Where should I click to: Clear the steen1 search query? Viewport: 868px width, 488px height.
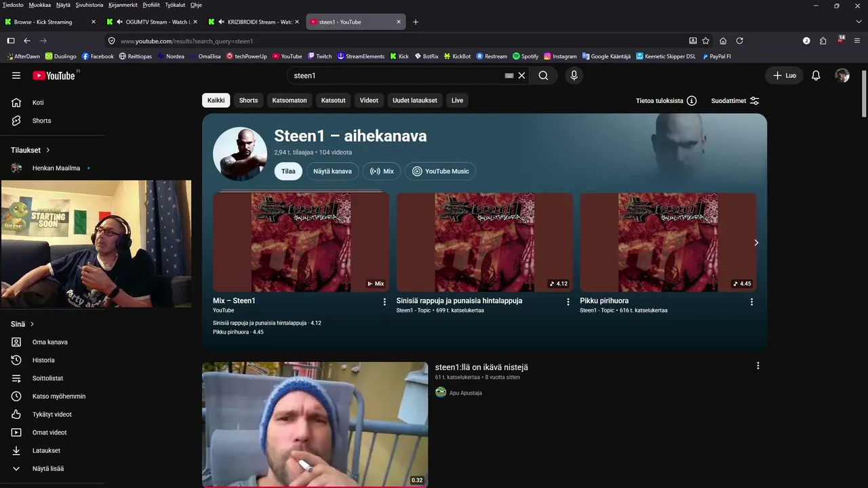521,75
